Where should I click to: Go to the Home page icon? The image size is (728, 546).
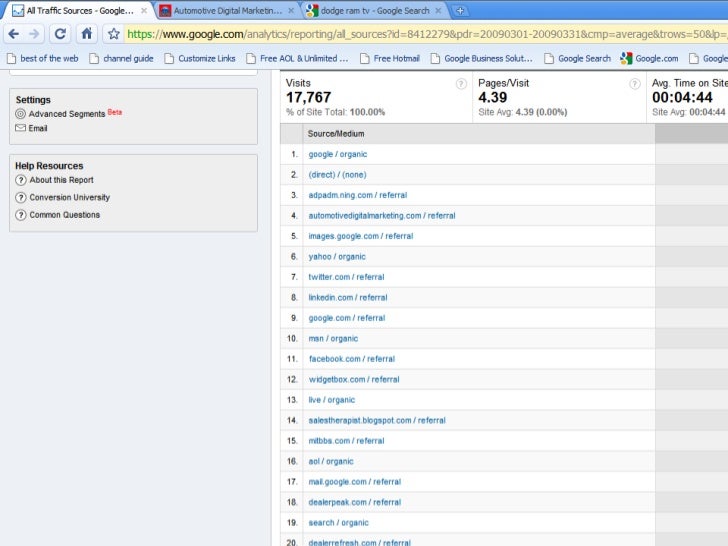[x=86, y=33]
